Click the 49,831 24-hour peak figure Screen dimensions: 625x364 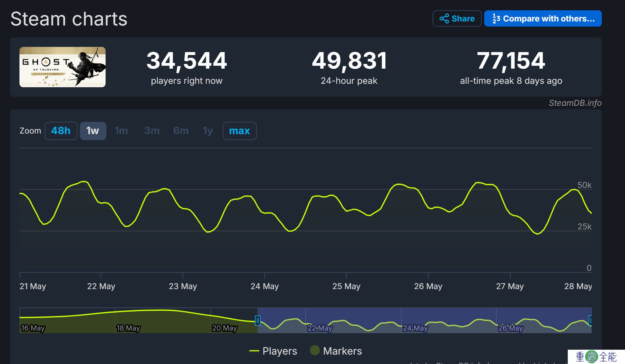349,61
